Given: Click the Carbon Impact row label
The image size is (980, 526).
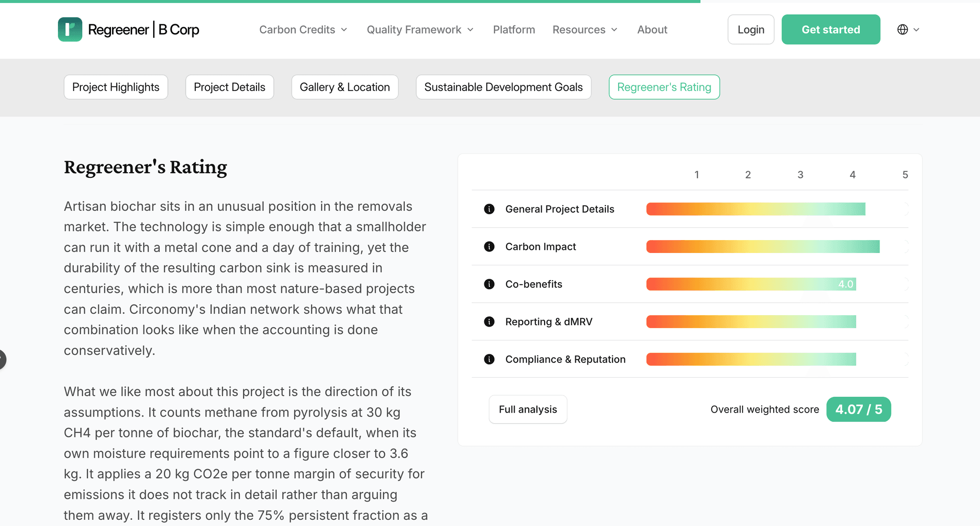Looking at the screenshot, I should point(541,247).
